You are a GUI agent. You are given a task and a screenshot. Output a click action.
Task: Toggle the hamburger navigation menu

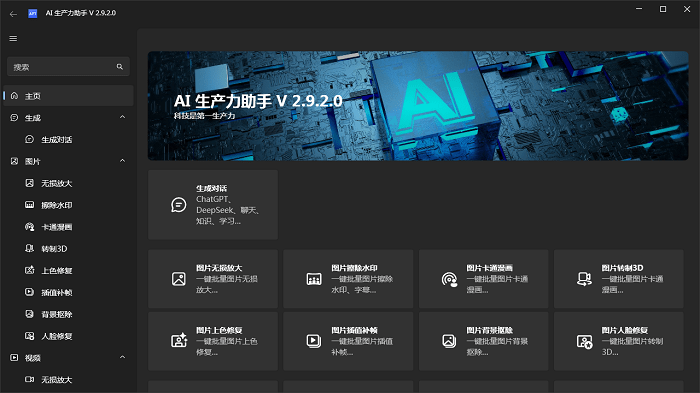tap(13, 38)
